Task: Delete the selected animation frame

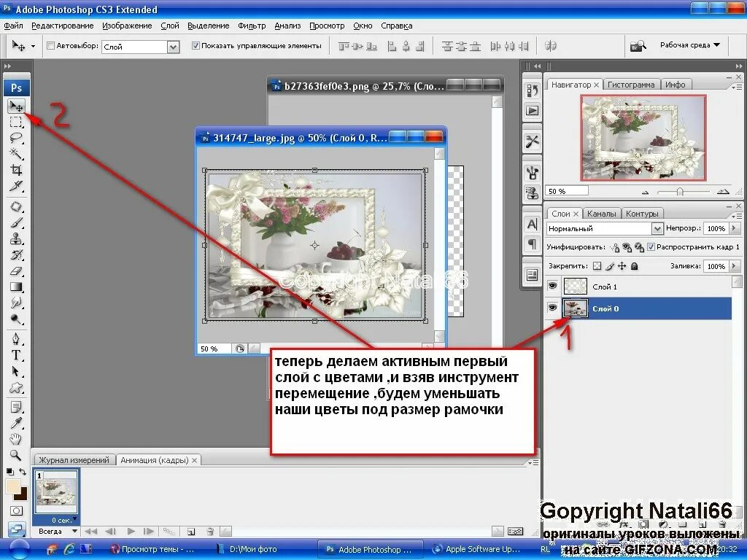Action: point(210,532)
